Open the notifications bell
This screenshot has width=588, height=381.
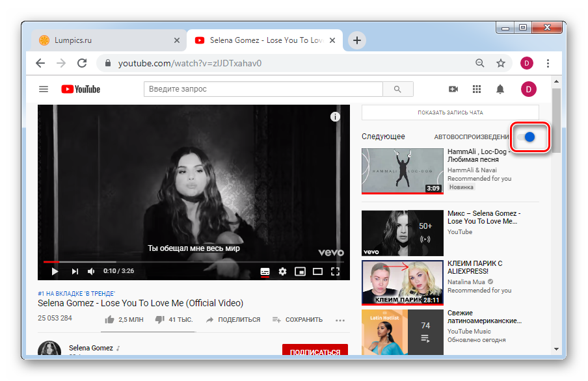tap(500, 89)
